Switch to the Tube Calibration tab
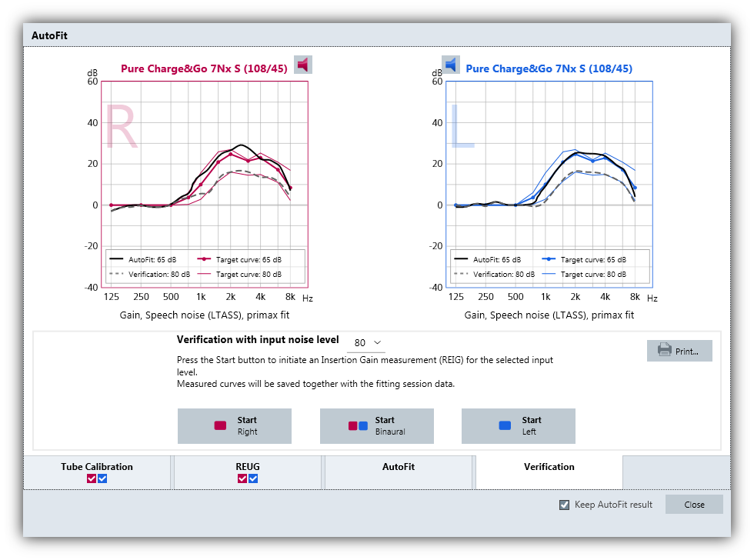754x560 pixels. 97,472
